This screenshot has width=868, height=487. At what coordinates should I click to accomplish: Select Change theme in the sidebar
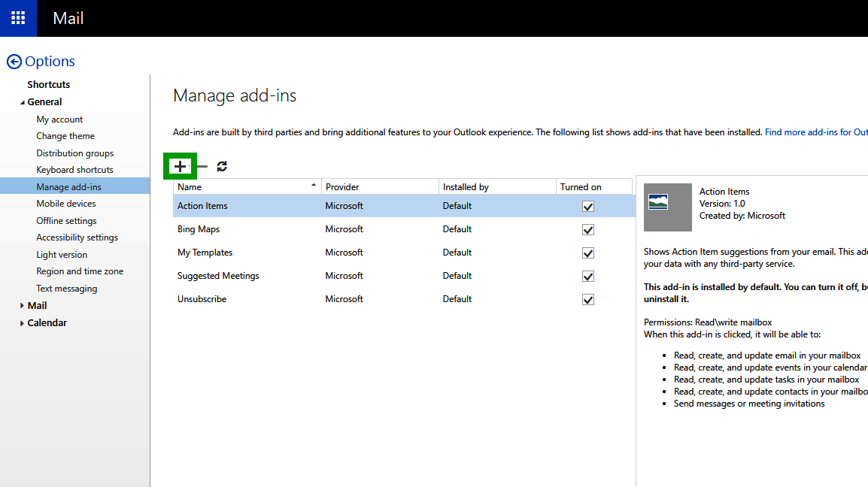pyautogui.click(x=65, y=136)
